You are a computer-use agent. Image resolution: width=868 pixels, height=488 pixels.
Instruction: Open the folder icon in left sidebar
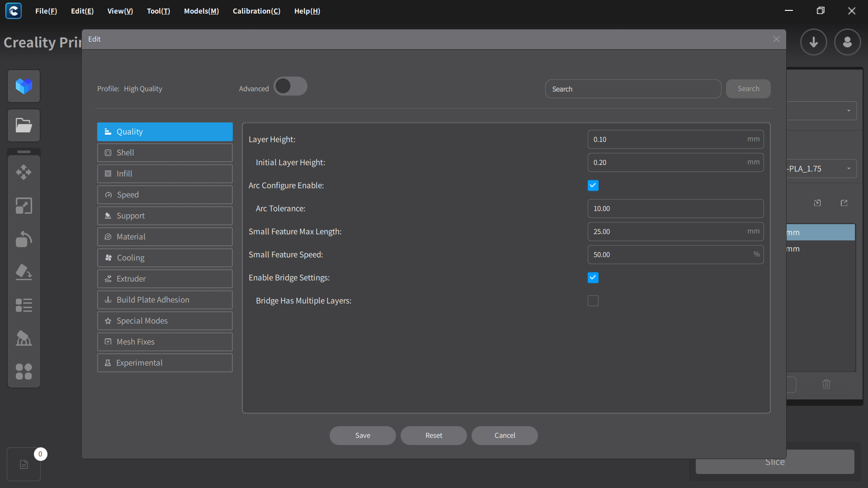coord(24,125)
